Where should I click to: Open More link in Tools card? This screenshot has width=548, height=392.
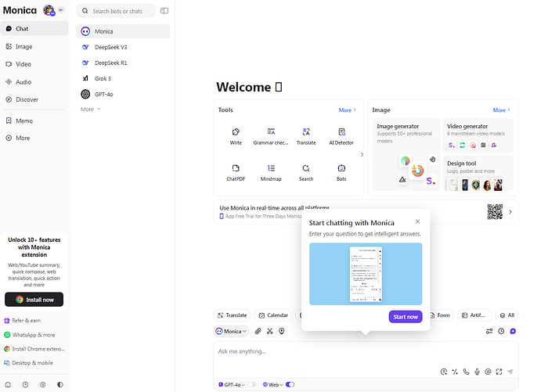(347, 110)
